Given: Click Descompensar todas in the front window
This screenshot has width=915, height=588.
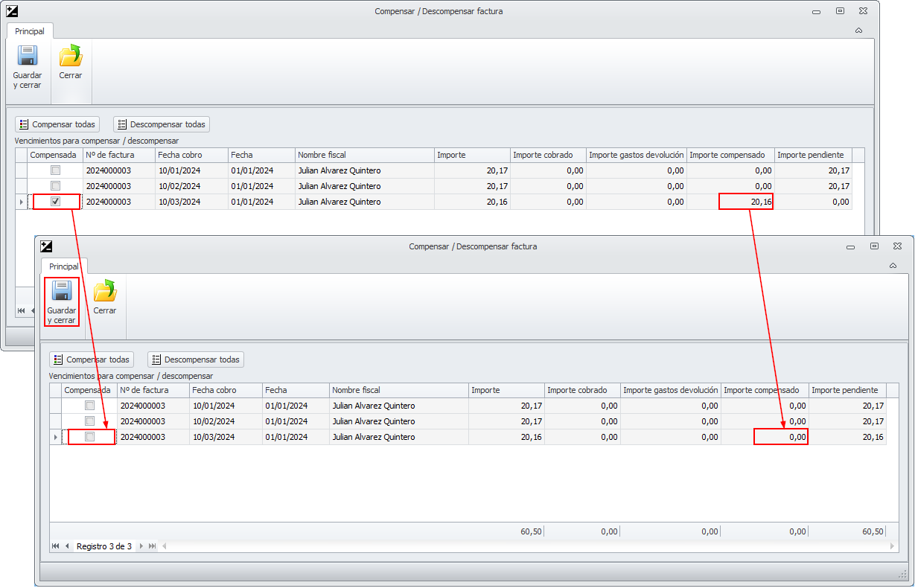Looking at the screenshot, I should tap(195, 359).
